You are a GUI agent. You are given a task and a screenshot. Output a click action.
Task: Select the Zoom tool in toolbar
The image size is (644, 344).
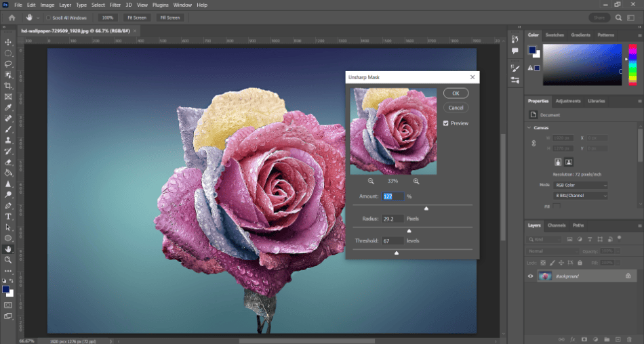[8, 260]
